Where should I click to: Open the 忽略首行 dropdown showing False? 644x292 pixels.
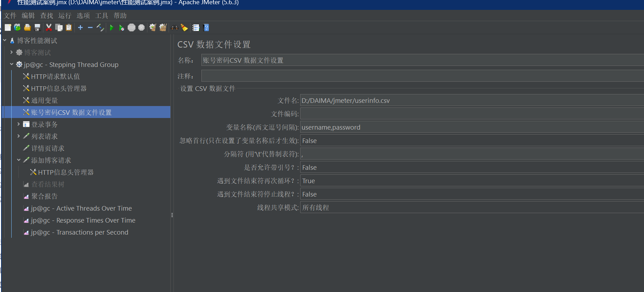(472, 141)
